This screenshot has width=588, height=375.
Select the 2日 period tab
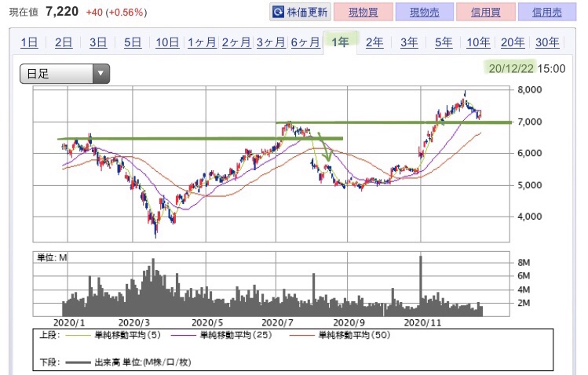64,42
